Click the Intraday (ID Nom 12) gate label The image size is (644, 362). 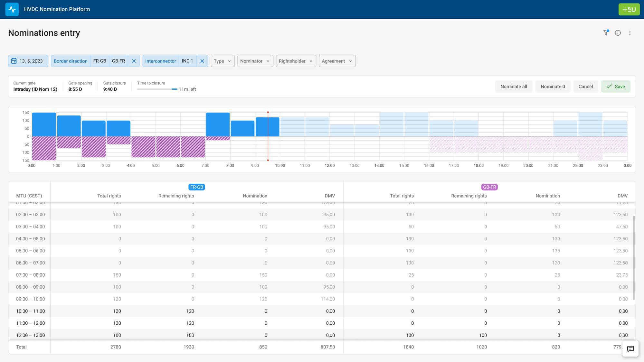pos(35,89)
